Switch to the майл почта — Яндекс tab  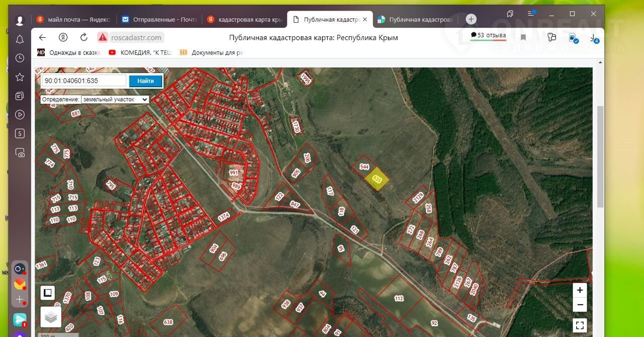(74, 20)
